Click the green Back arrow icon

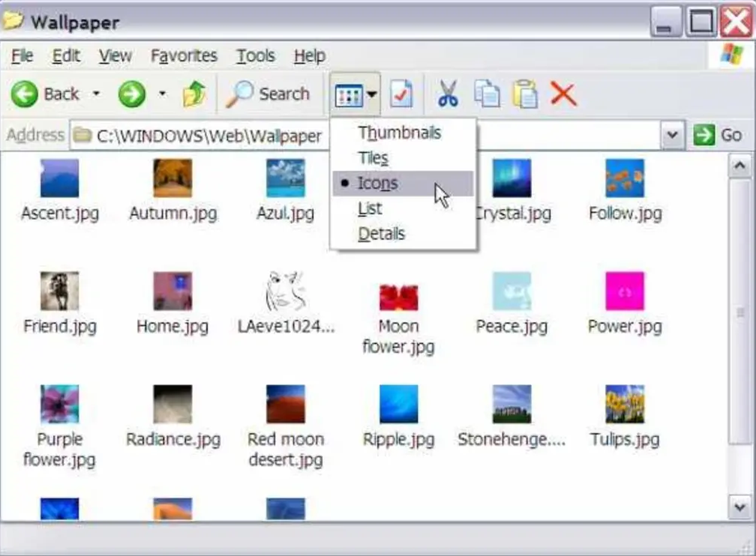(25, 94)
